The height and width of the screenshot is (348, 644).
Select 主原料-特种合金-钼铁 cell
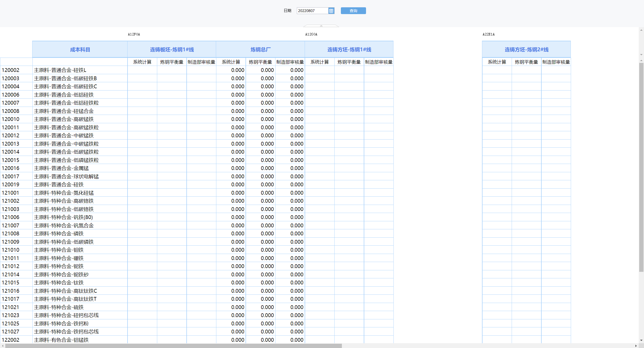pos(80,250)
